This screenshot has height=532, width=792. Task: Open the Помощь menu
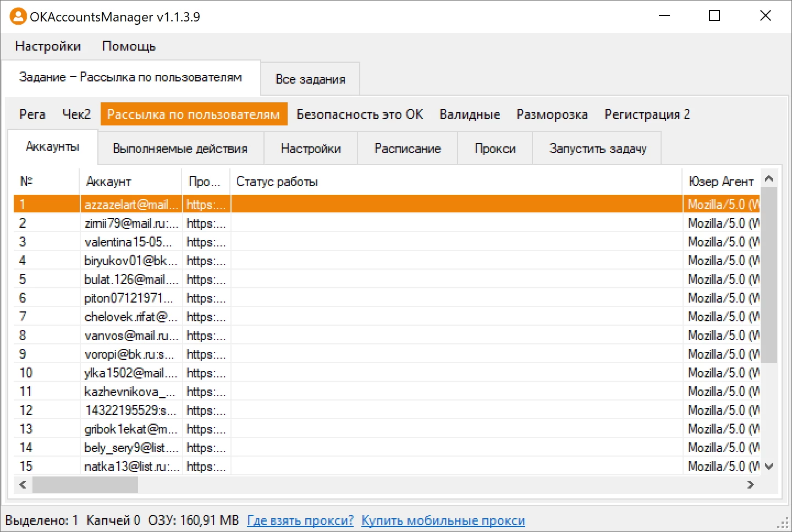(129, 46)
